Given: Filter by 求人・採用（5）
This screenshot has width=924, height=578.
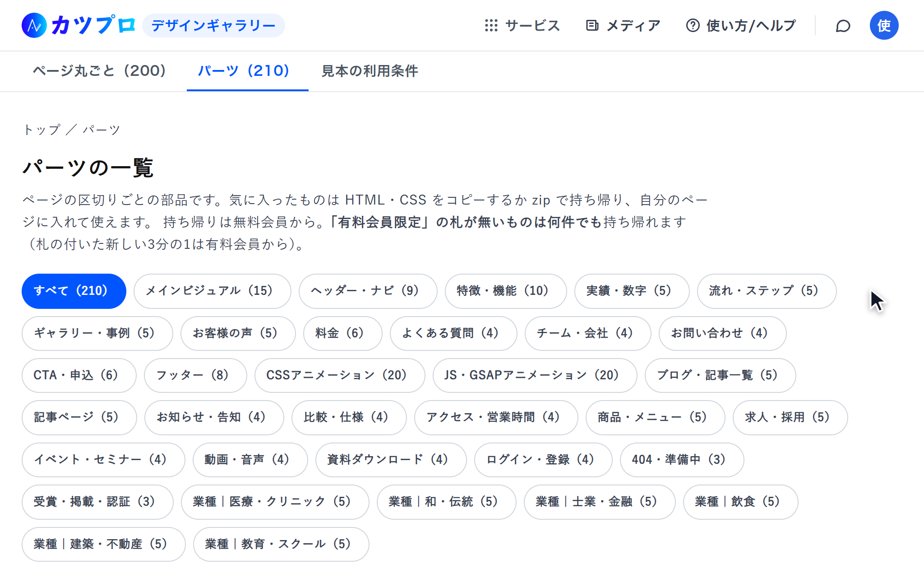Looking at the screenshot, I should pyautogui.click(x=790, y=417).
